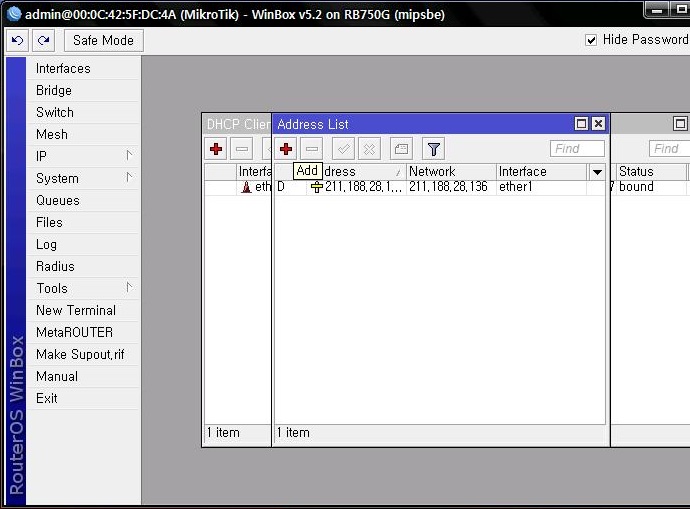The width and height of the screenshot is (690, 509).
Task: Click red interface icon in DHCP Client row
Action: (246, 187)
